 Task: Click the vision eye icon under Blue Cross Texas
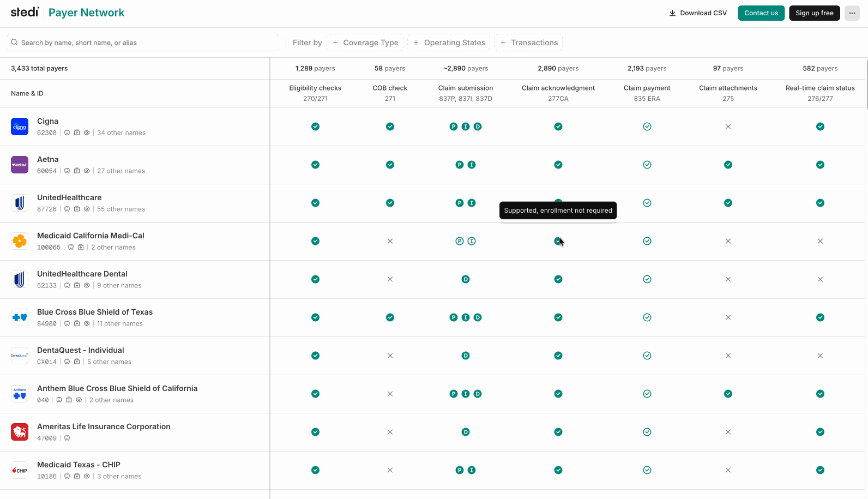(87, 323)
